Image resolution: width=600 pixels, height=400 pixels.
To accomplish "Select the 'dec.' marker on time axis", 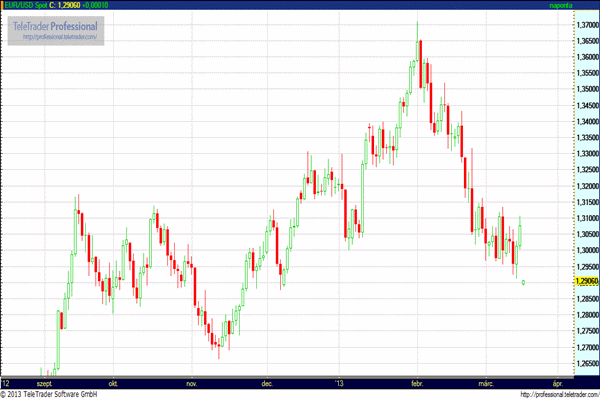I will point(267,383).
